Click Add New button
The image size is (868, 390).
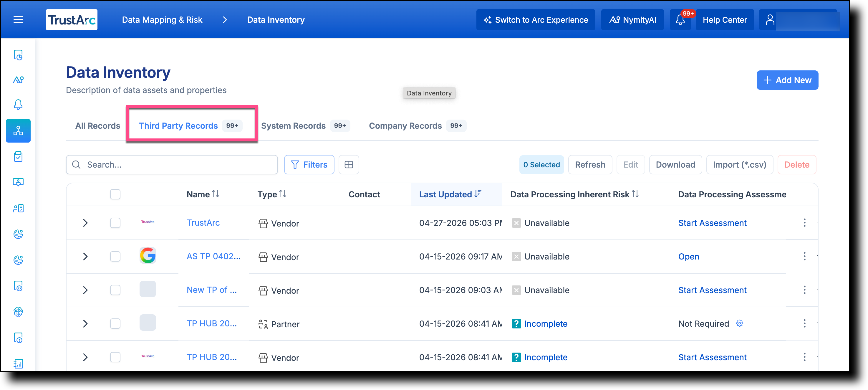tap(787, 80)
